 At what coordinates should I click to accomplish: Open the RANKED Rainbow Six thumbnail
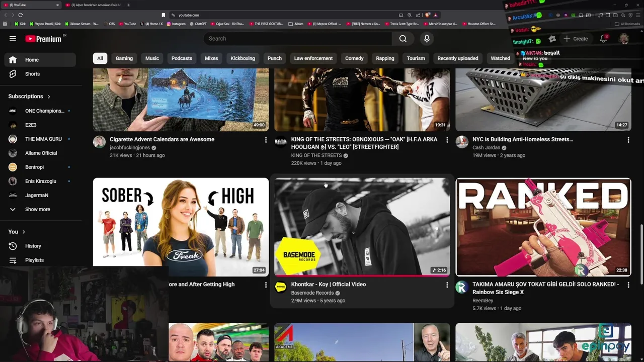(x=543, y=227)
